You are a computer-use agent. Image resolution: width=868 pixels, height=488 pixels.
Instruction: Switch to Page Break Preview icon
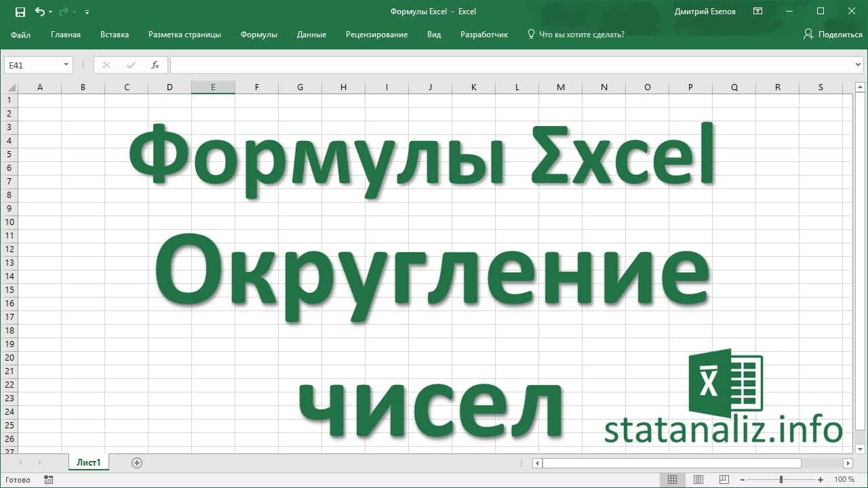point(725,480)
